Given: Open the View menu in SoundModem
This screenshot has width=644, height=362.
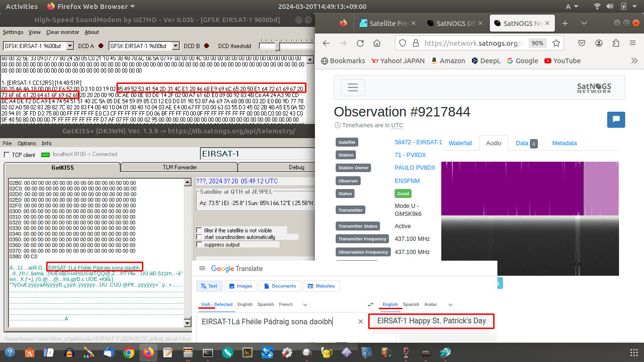Looking at the screenshot, I should (x=34, y=32).
